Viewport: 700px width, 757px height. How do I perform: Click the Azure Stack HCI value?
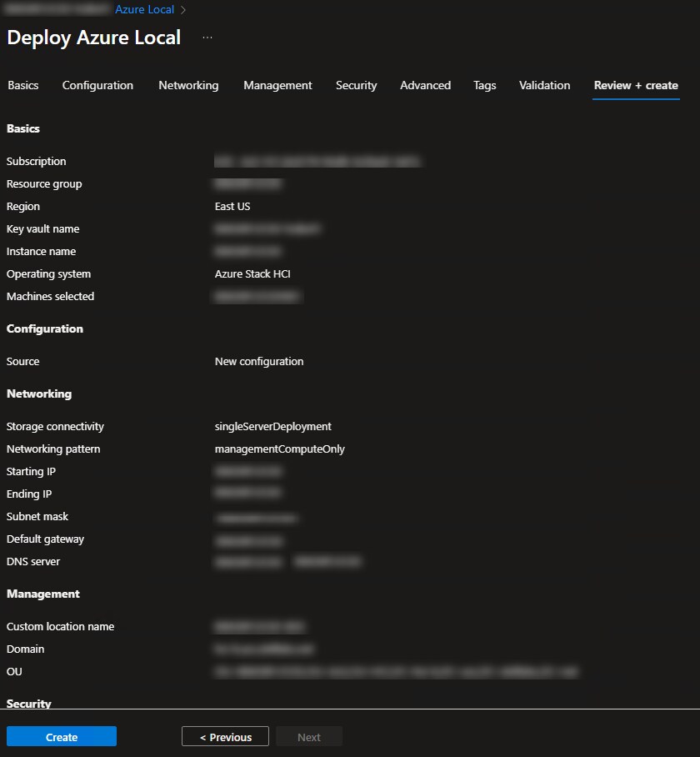(252, 273)
